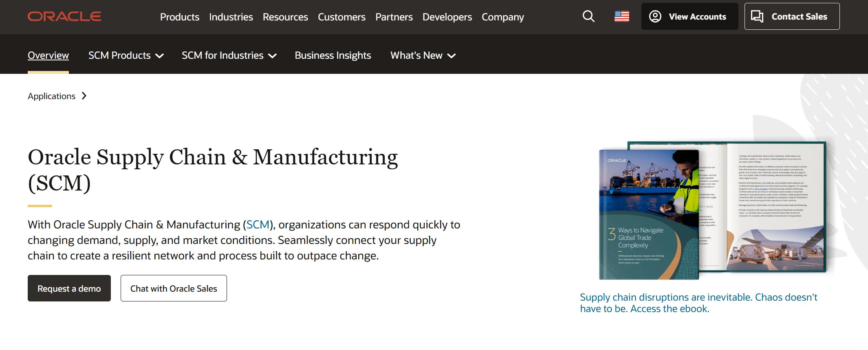Expand the SCM Products dropdown
This screenshot has height=350, width=868.
tap(126, 55)
